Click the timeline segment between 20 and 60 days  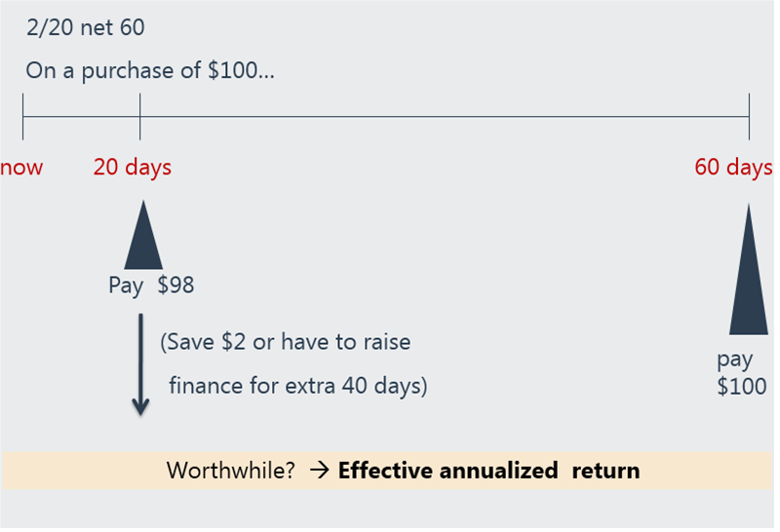tap(444, 117)
